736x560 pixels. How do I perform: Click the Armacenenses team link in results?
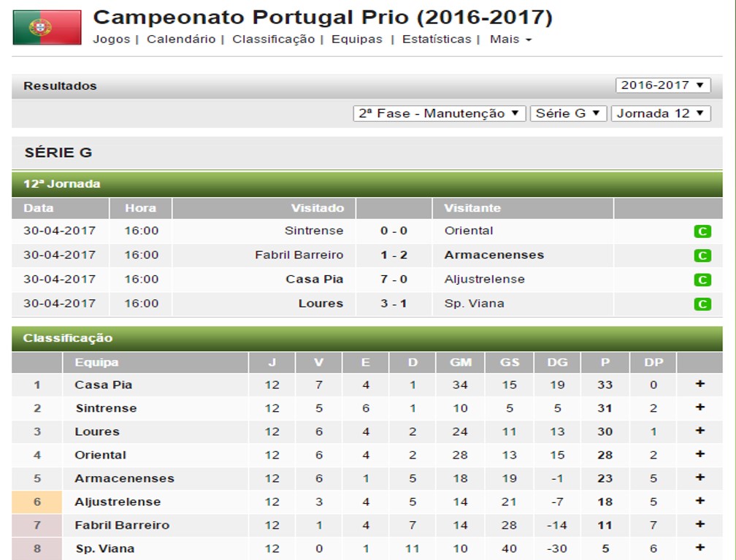(x=494, y=255)
